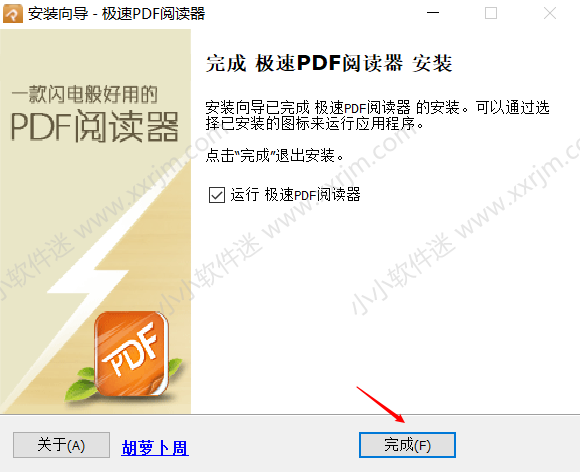Open the 关于(A) about button
Screen dimensions: 580x472
click(x=61, y=445)
